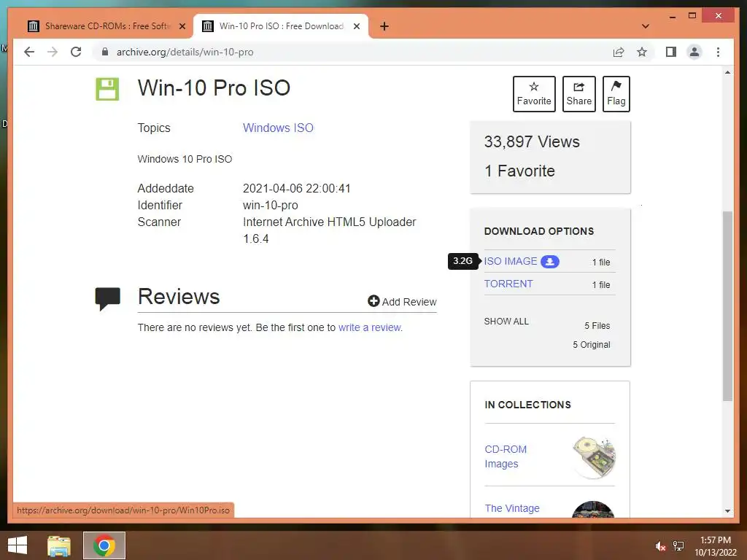The width and height of the screenshot is (747, 560).
Task: Share this page from the address bar
Action: click(619, 52)
